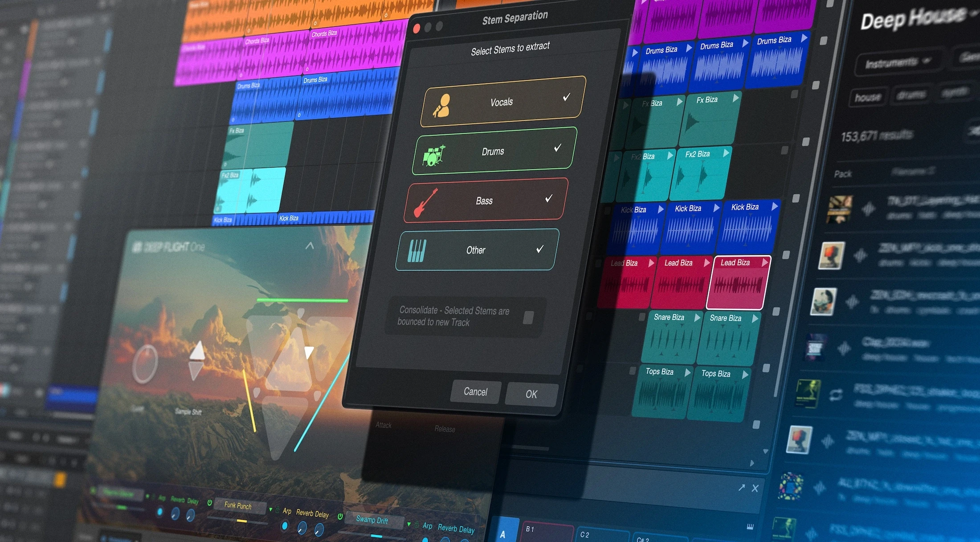Confirm Stem Separation with OK
Screen dimensions: 980x542
(531, 394)
